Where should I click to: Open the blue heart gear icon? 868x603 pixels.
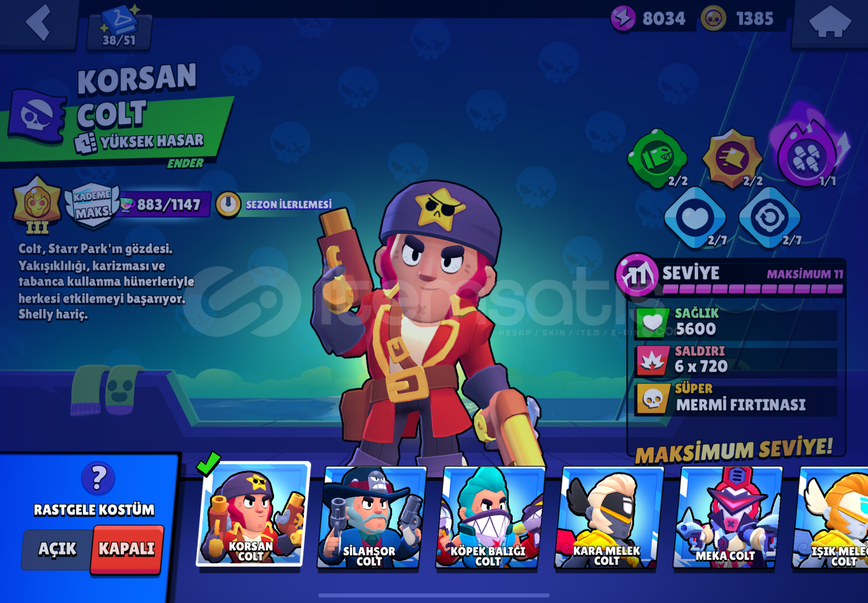[695, 218]
